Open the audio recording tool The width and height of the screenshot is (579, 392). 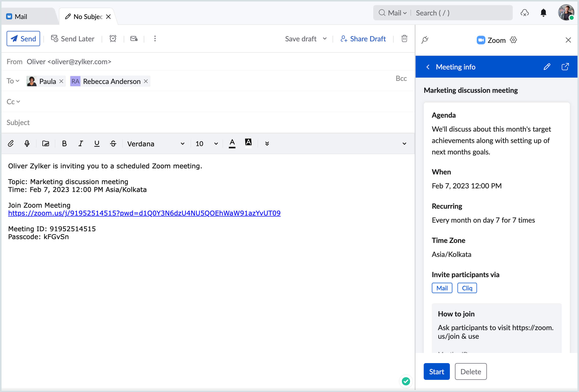click(x=27, y=144)
